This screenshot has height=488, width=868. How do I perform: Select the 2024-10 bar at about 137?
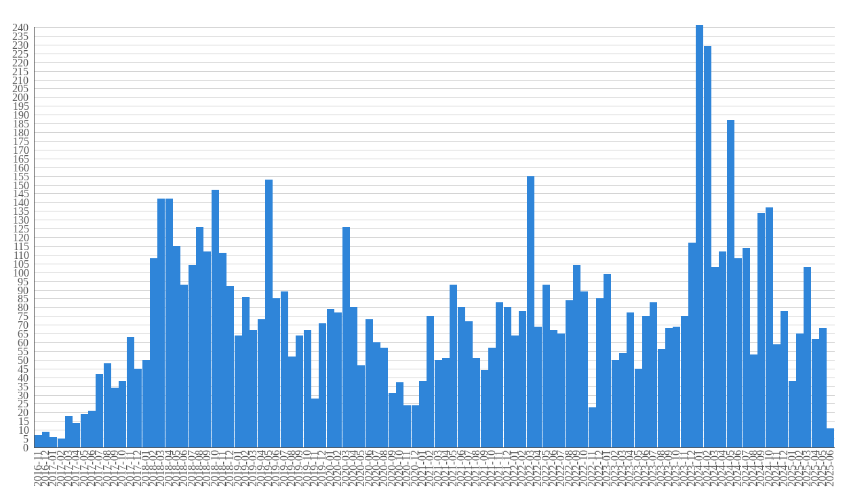click(x=769, y=327)
